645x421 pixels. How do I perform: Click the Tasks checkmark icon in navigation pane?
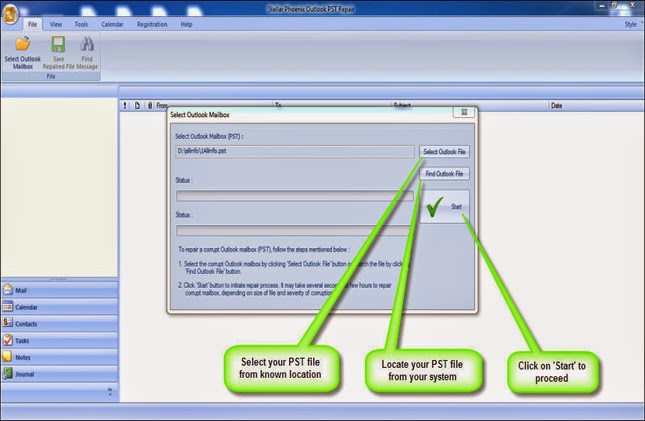(x=8, y=340)
